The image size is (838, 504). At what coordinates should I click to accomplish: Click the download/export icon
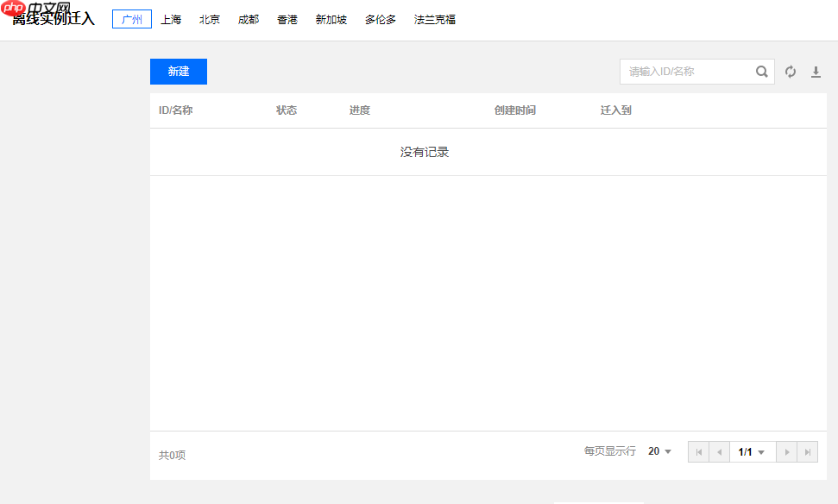pos(816,72)
